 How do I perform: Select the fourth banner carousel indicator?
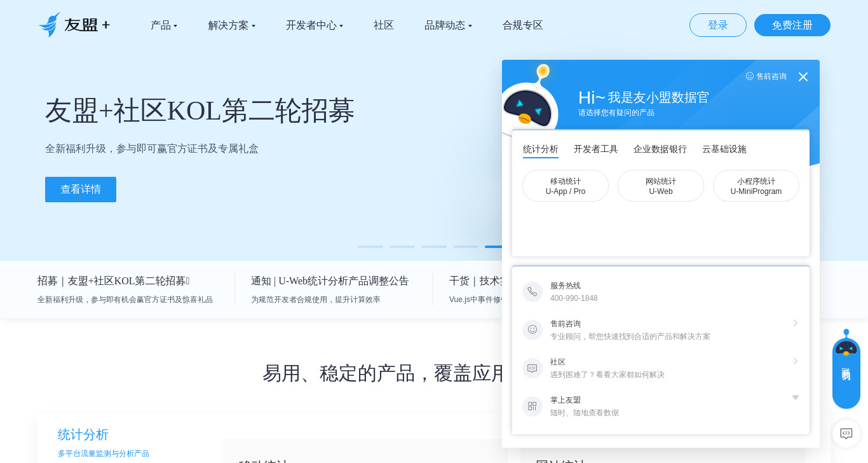pyautogui.click(x=466, y=247)
